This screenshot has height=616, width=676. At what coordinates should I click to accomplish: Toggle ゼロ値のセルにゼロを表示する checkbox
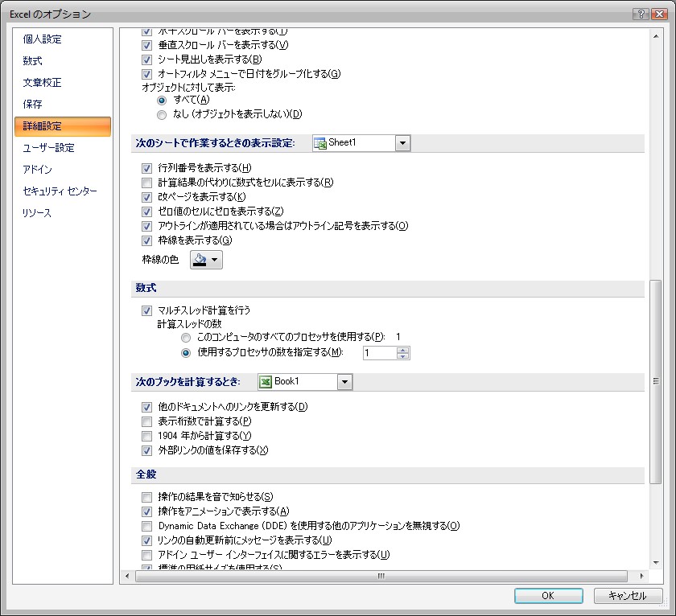pyautogui.click(x=146, y=211)
